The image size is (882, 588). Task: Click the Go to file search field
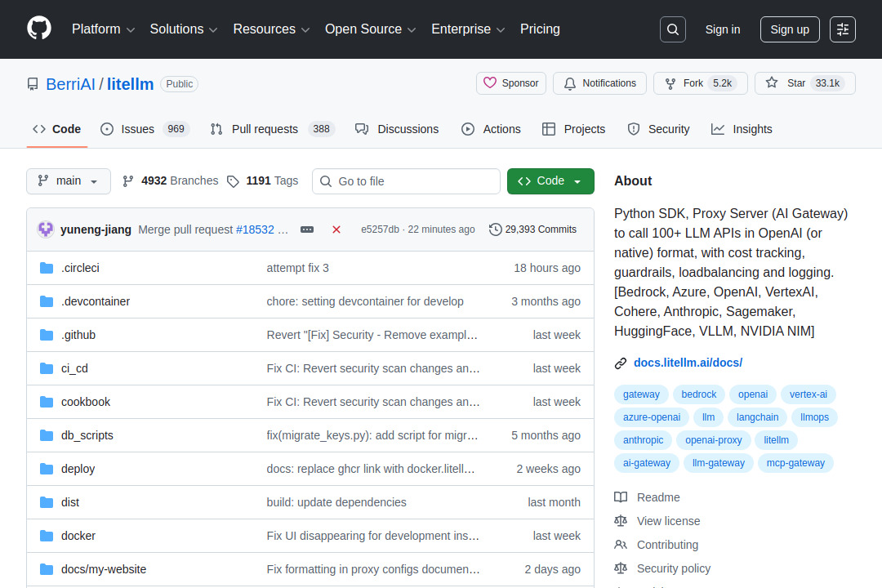(x=406, y=180)
